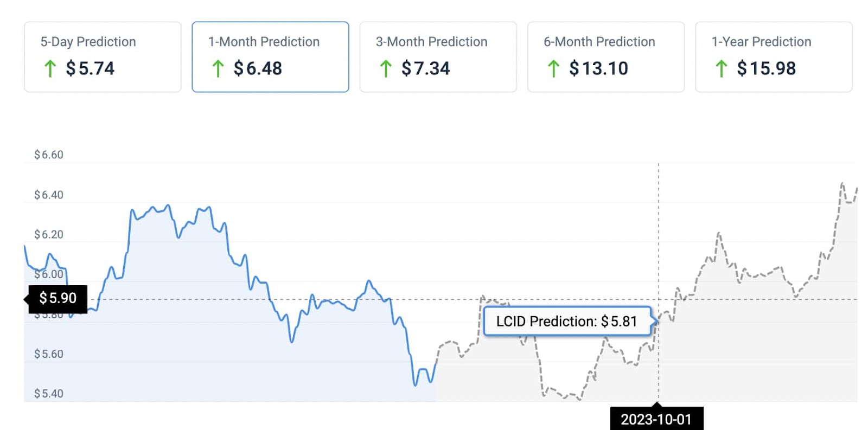
Task: Click the $5.60 y-axis label
Action: 49,354
